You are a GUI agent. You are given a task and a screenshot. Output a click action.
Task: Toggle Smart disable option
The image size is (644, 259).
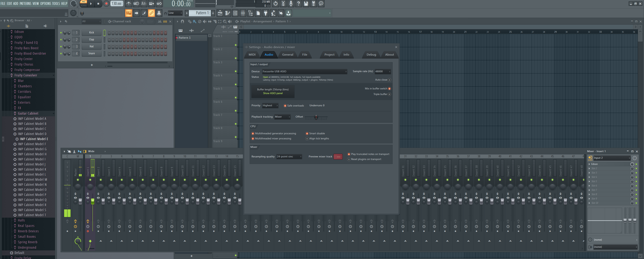point(307,134)
